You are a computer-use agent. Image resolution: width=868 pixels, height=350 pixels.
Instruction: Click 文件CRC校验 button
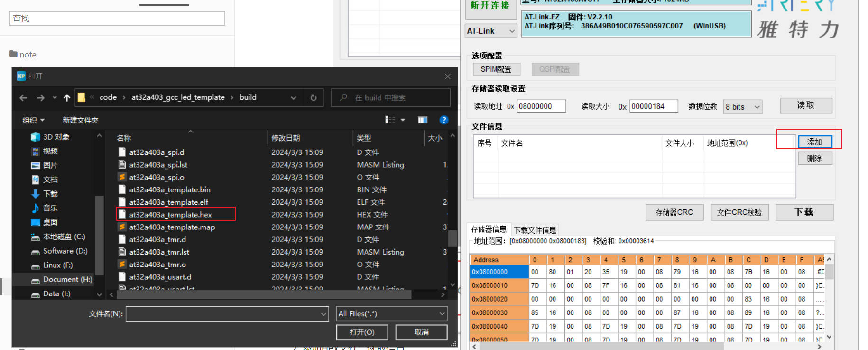click(x=739, y=212)
